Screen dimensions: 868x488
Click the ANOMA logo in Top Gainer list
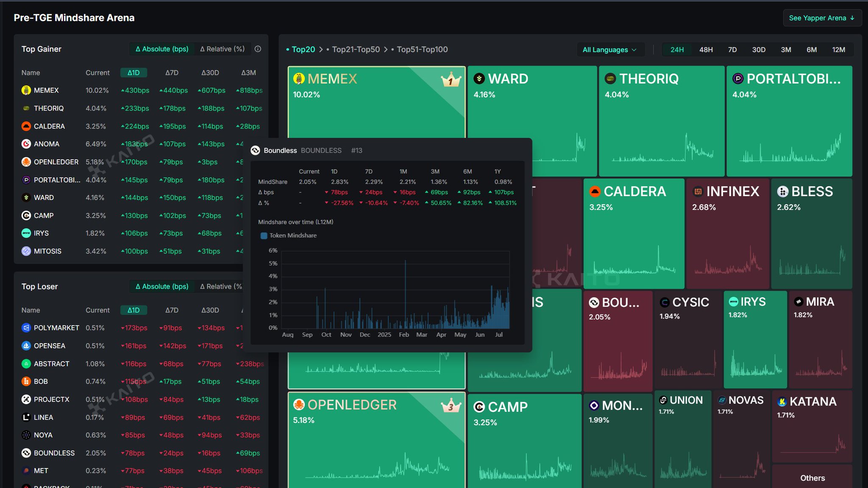pyautogui.click(x=26, y=144)
